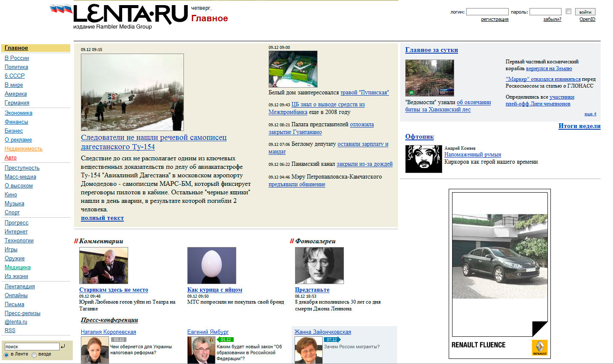Open the "Пресс-конференции" heading
Viewport: 613px width, 364px height.
(x=109, y=320)
